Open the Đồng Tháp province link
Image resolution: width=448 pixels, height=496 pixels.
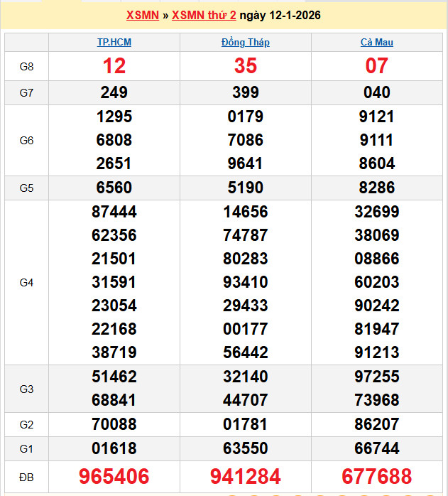(x=246, y=42)
